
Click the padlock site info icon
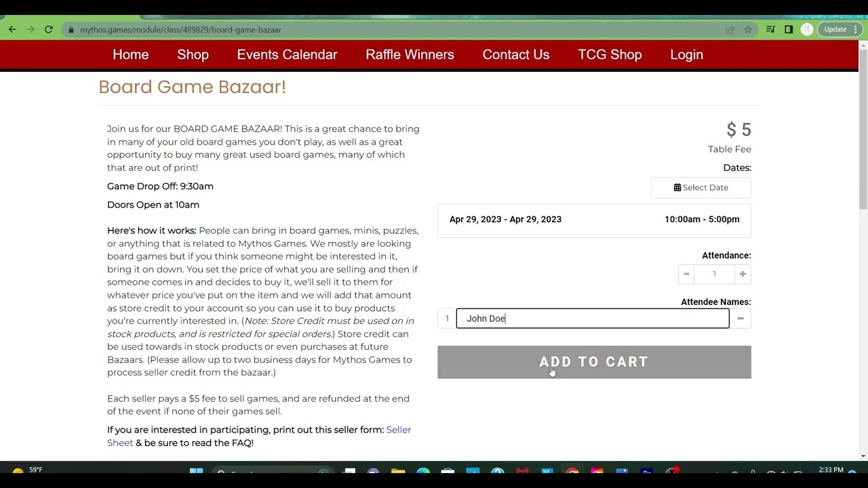tap(71, 30)
